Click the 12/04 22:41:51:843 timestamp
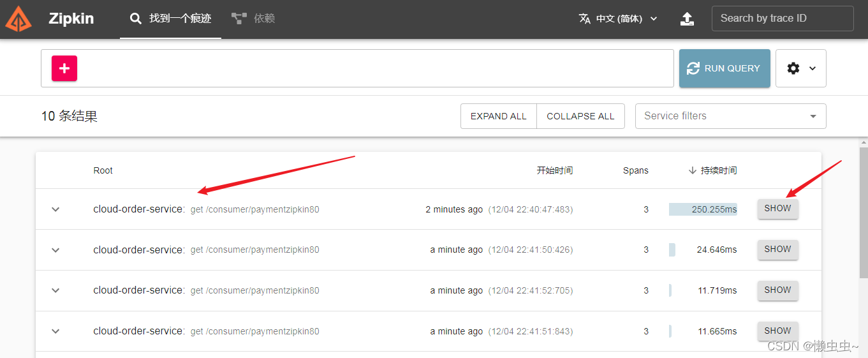 pyautogui.click(x=531, y=331)
